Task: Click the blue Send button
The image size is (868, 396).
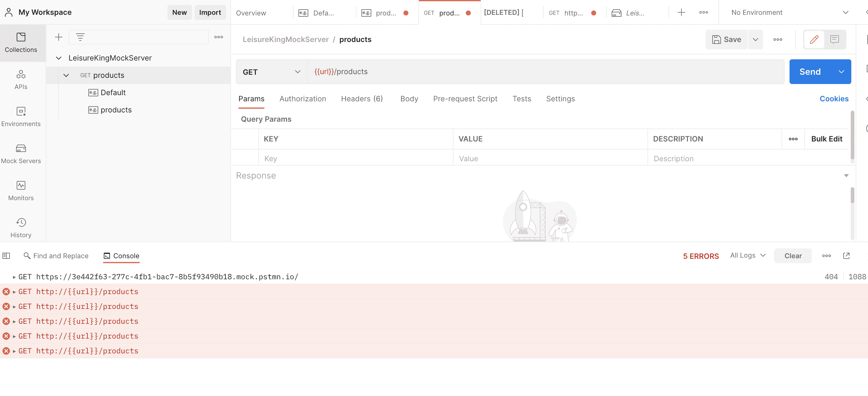Action: [810, 72]
